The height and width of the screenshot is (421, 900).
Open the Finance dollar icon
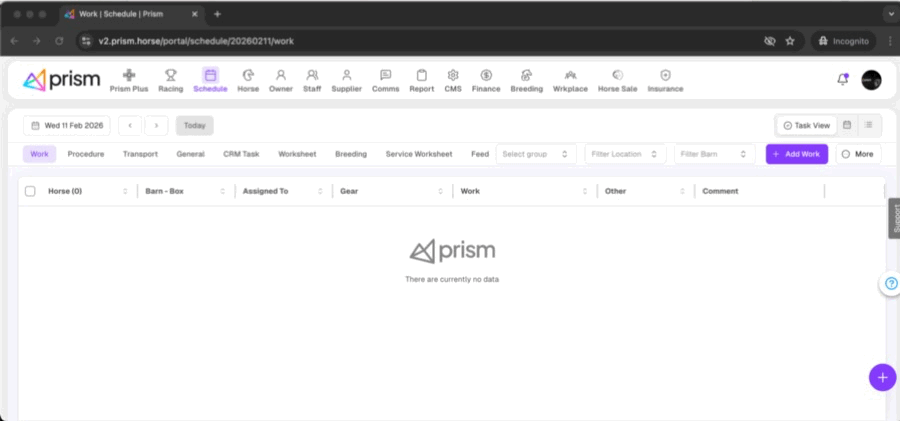tap(486, 76)
